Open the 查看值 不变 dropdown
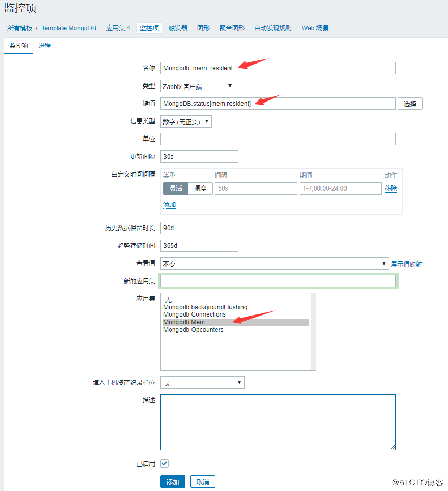Screen dimensions: 448x491 274,263
